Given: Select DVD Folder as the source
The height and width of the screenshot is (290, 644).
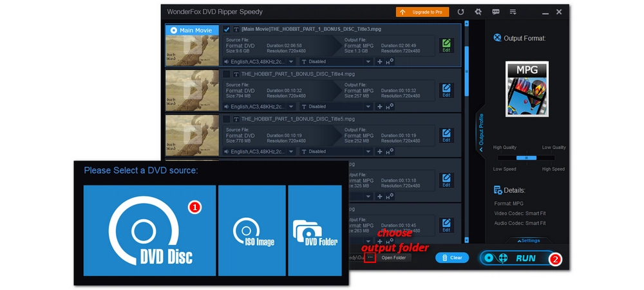Looking at the screenshot, I should [315, 231].
